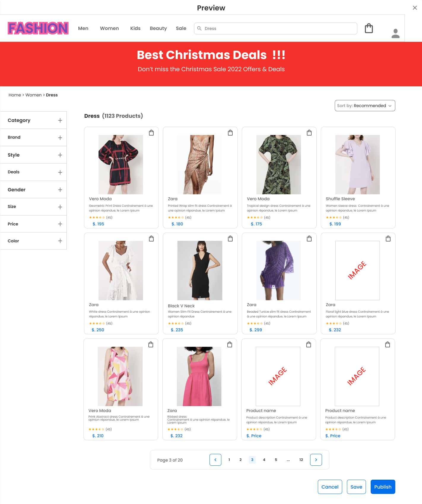Open the Beauty menu
Screen dimensions: 422x504
(158, 28)
